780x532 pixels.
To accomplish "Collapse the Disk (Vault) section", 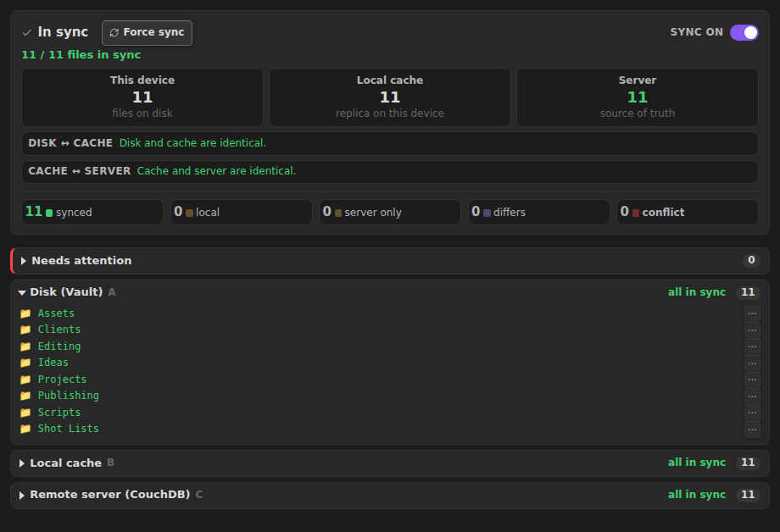I will [x=390, y=292].
